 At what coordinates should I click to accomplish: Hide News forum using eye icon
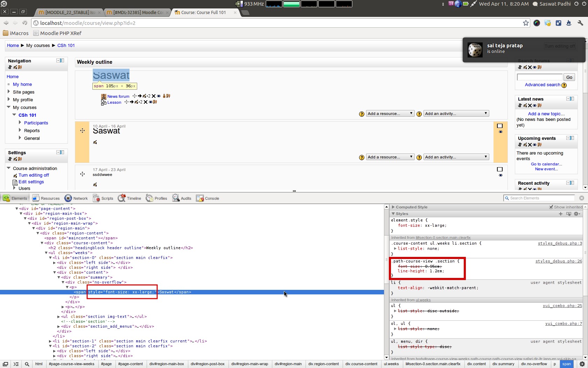pyautogui.click(x=159, y=96)
